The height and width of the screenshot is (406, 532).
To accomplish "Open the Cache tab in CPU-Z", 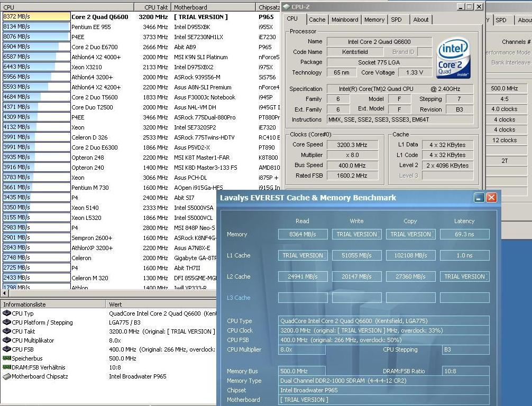I will coord(317,20).
